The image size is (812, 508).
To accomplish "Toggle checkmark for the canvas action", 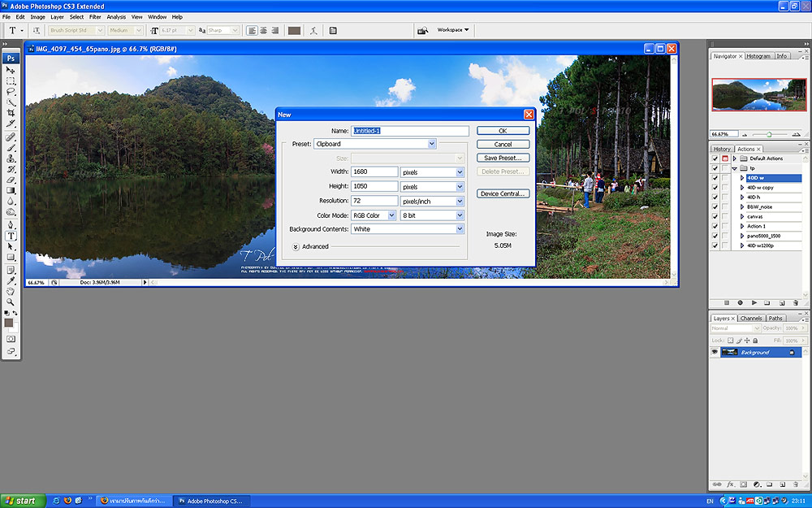I will pyautogui.click(x=715, y=216).
